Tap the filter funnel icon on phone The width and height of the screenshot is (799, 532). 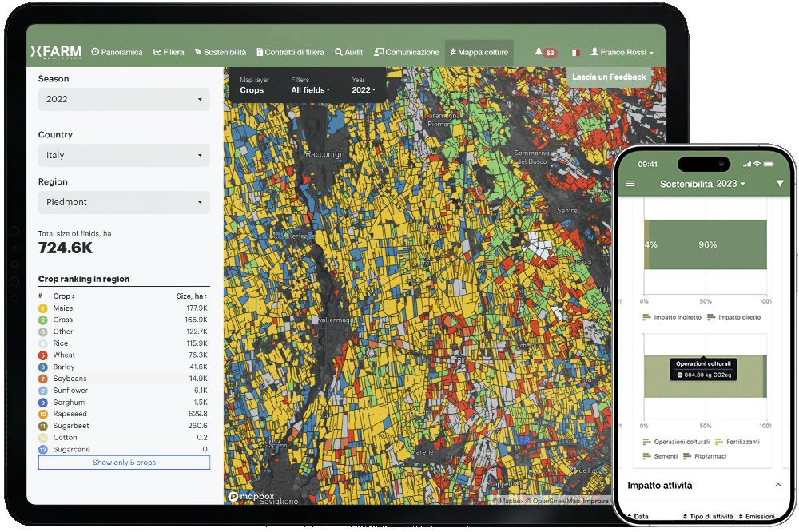coord(780,184)
